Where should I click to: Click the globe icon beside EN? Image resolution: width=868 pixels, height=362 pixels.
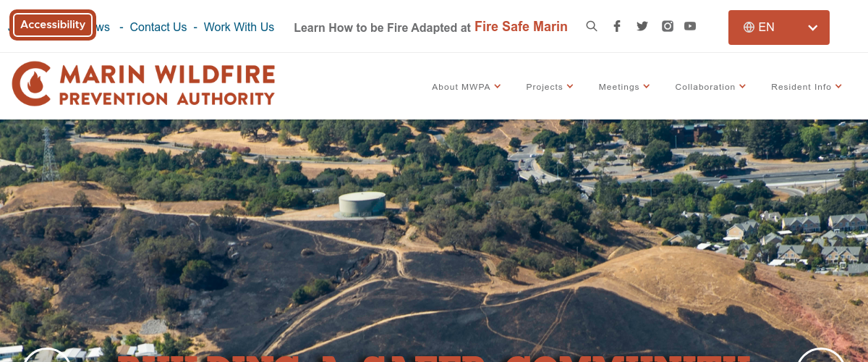point(749,28)
